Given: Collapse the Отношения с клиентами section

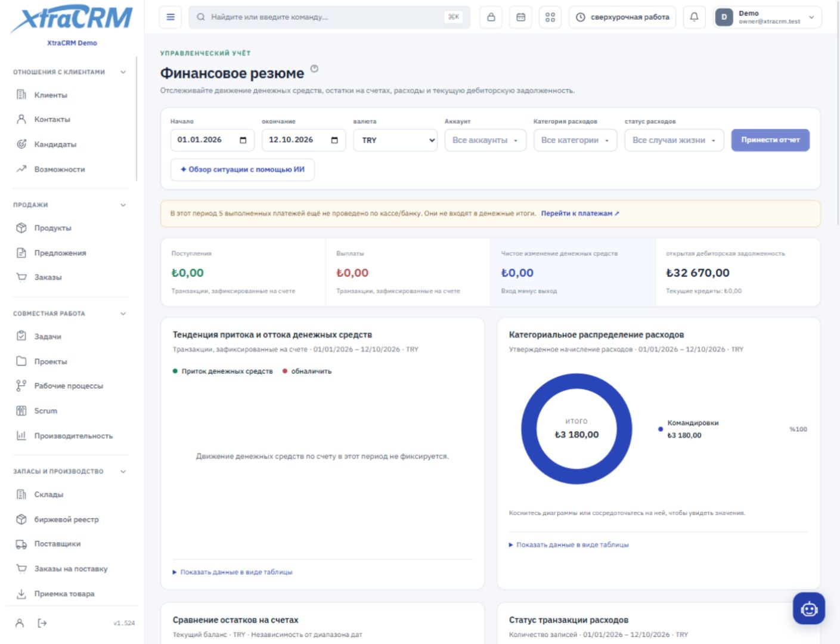Looking at the screenshot, I should pos(70,72).
